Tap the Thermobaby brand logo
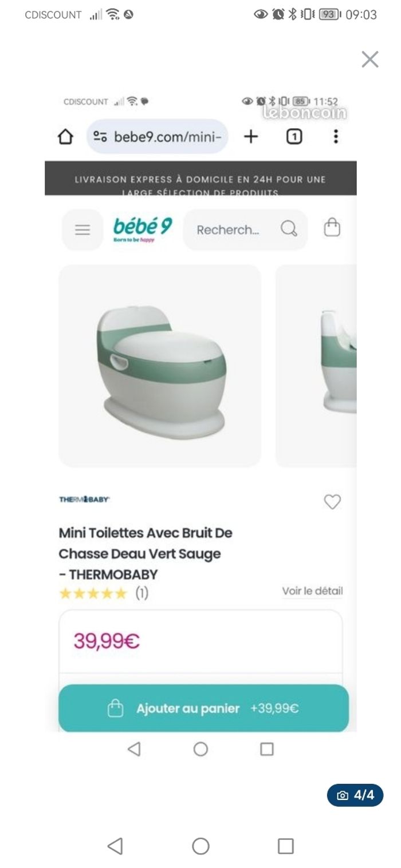Image resolution: width=401 pixels, height=868 pixels. 84,500
